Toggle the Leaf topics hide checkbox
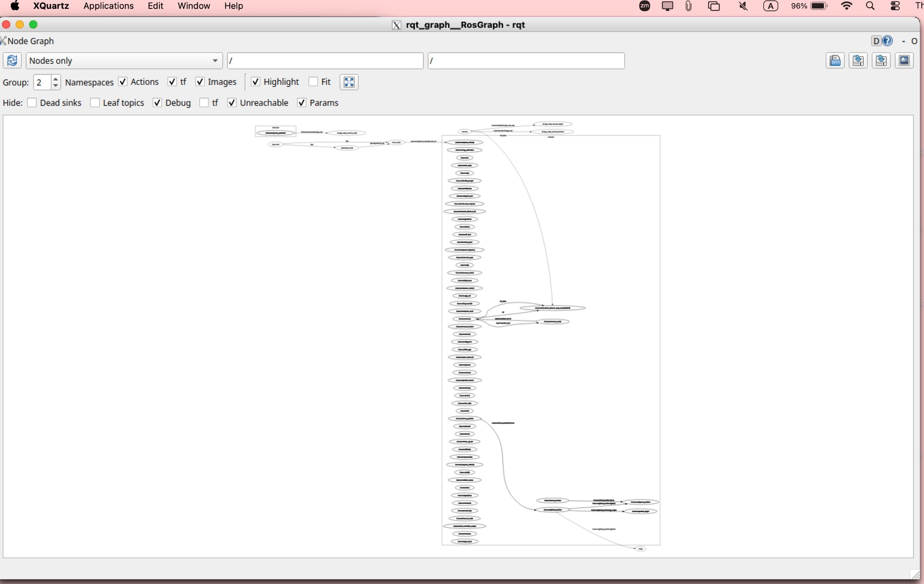This screenshot has height=584, width=924. point(95,102)
